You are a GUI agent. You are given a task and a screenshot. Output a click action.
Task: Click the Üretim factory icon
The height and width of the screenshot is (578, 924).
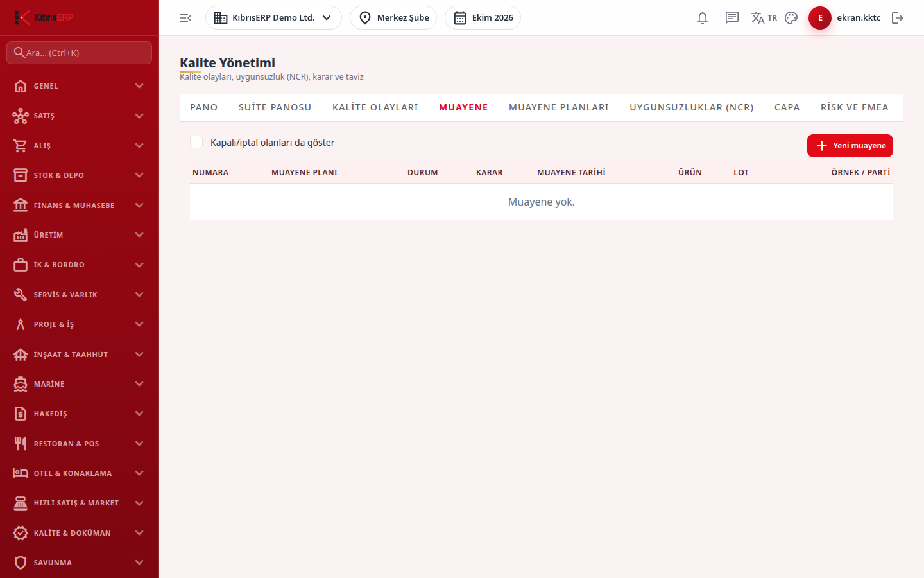(x=21, y=235)
